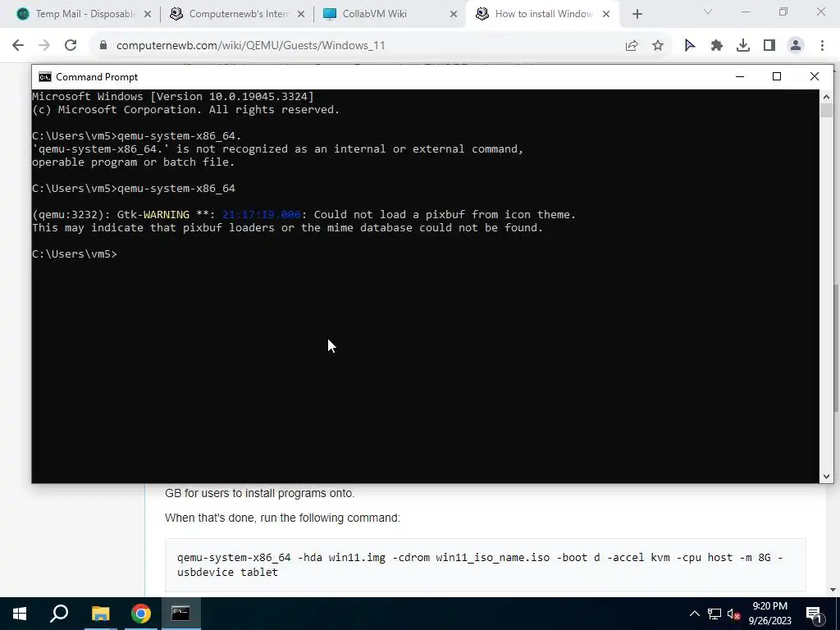The height and width of the screenshot is (630, 840).
Task: Open the clock and date flyout
Action: tap(769, 614)
